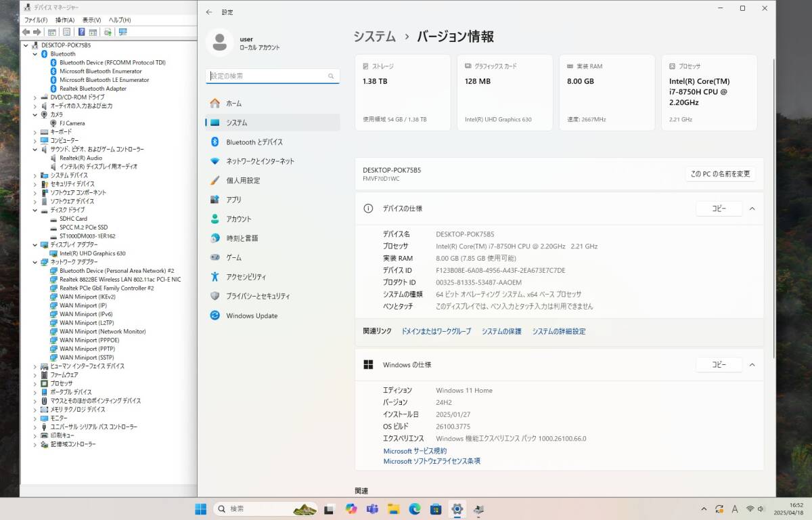Open プライバシーとセキュリティ settings page

[x=273, y=297]
